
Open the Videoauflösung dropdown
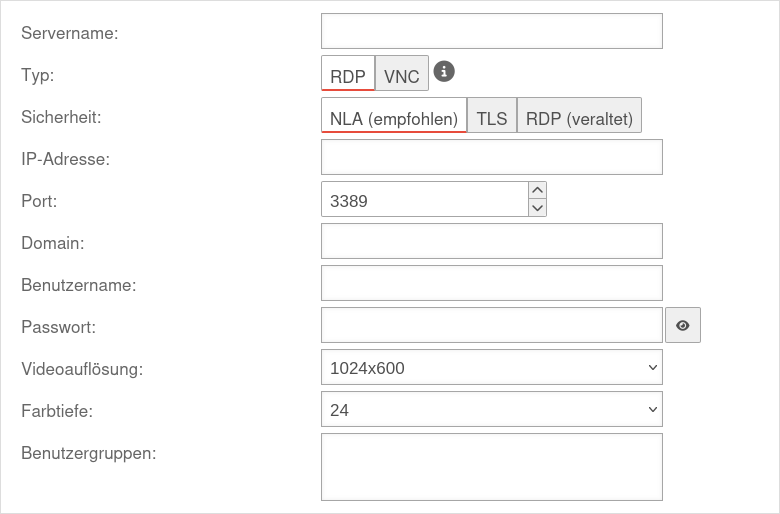coord(492,367)
